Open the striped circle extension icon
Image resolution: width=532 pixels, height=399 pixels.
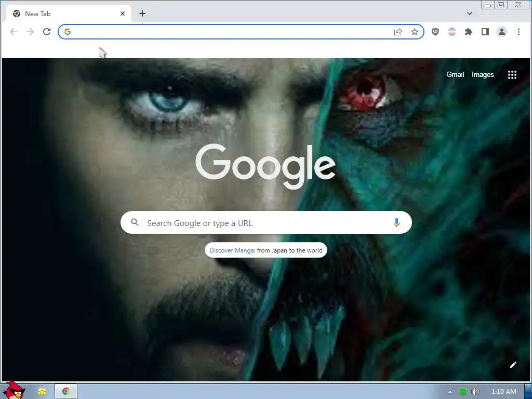[452, 32]
